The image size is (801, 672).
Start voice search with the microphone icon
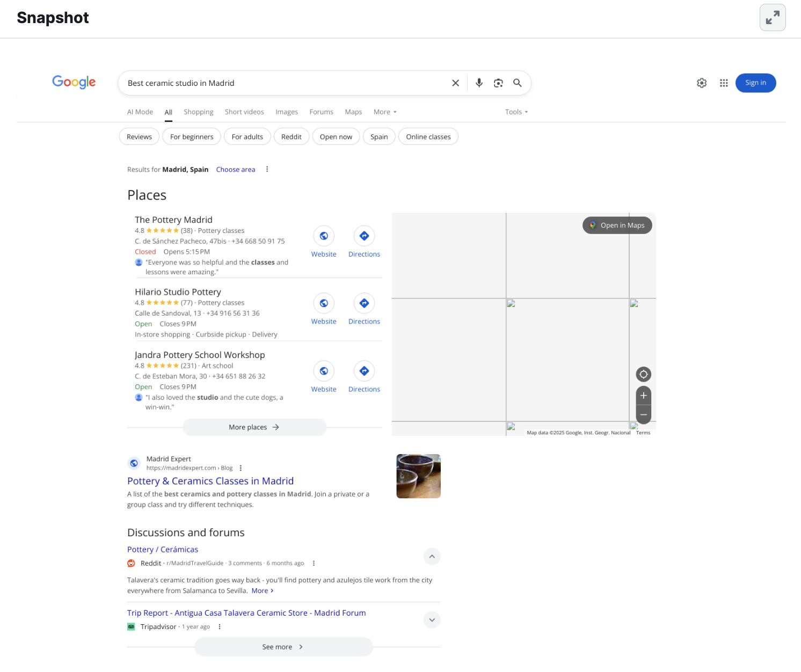click(479, 83)
